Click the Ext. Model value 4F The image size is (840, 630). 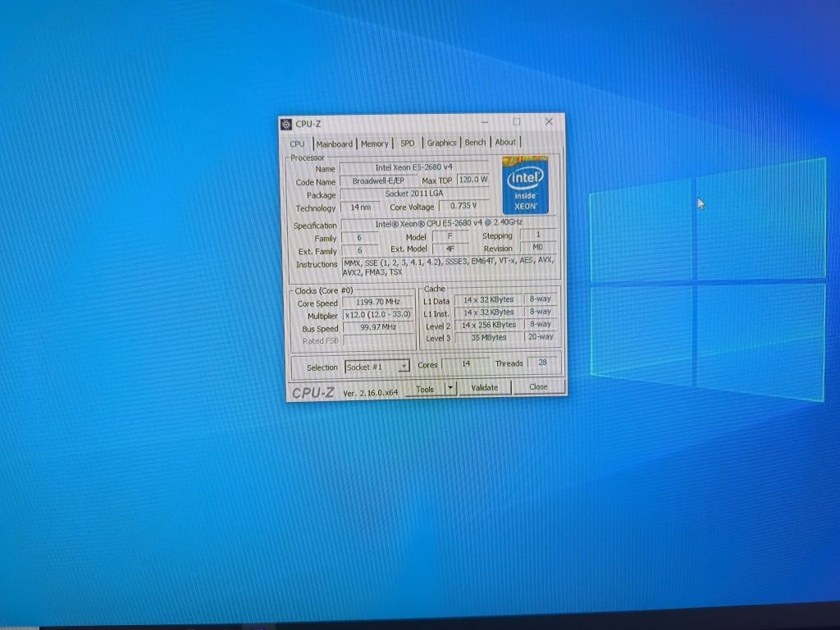pos(450,249)
